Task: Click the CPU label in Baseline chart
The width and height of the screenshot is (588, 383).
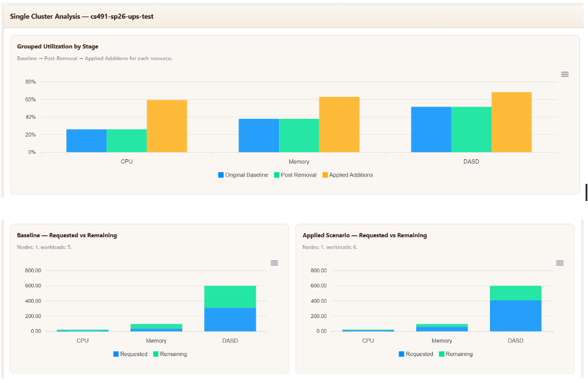Action: point(83,341)
